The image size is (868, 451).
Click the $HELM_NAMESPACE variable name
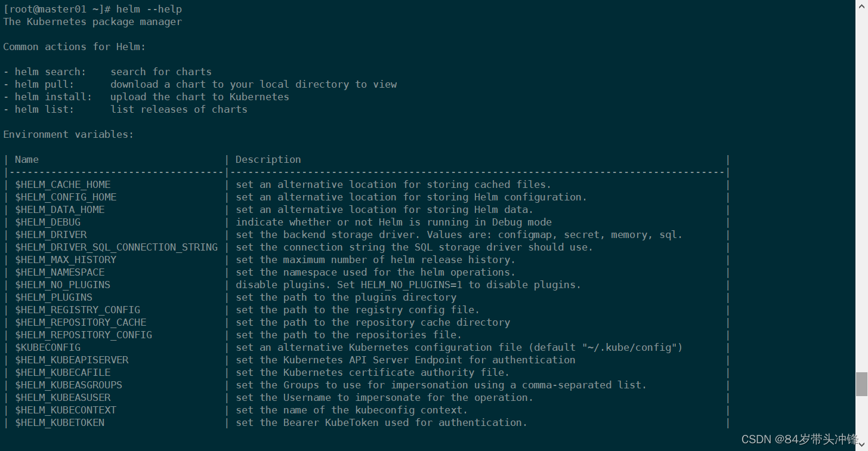coord(60,272)
